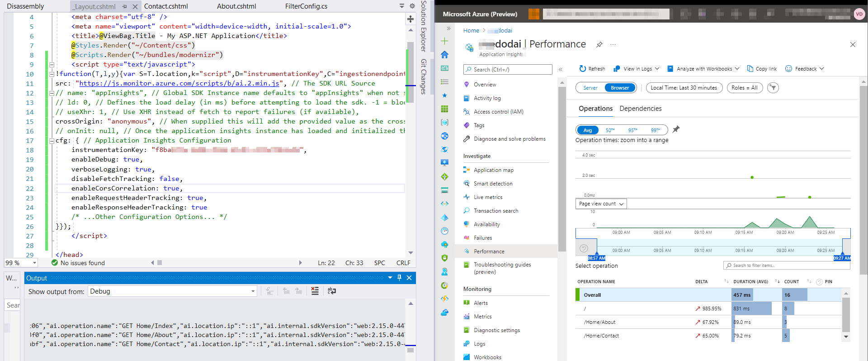Click the Search (Ctrl+/) resource menu field

508,69
